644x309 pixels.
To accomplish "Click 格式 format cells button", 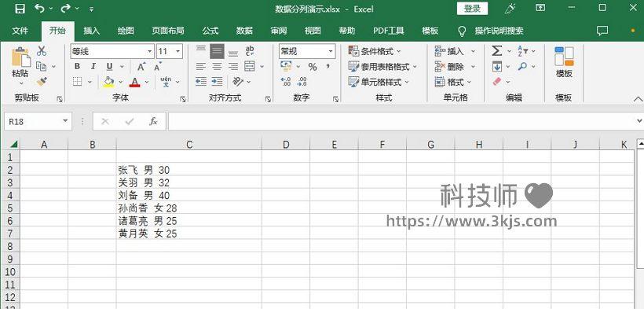I will coord(453,82).
